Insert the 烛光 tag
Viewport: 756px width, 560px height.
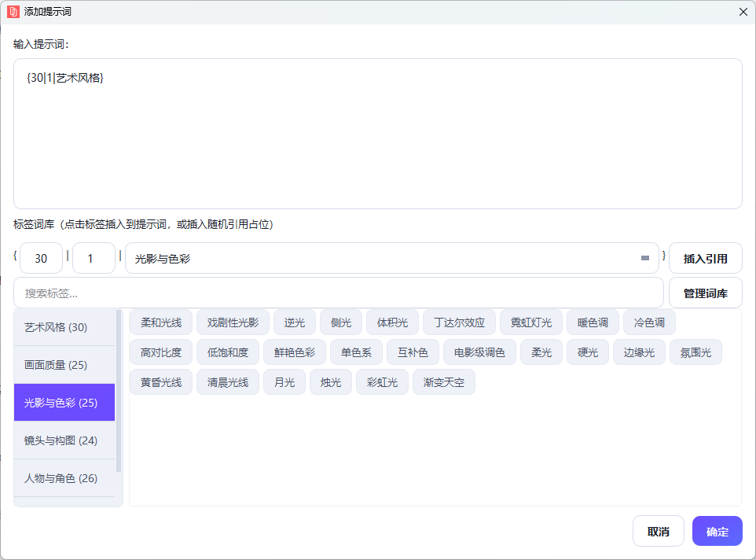point(331,382)
